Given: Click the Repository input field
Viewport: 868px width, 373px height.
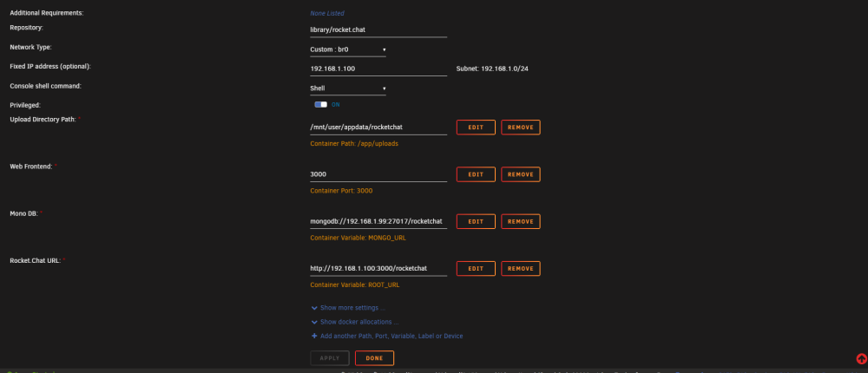Looking at the screenshot, I should coord(378,29).
